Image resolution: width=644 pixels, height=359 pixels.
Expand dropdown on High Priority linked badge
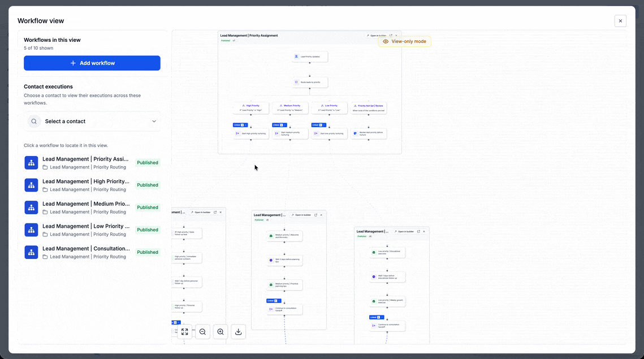click(245, 125)
